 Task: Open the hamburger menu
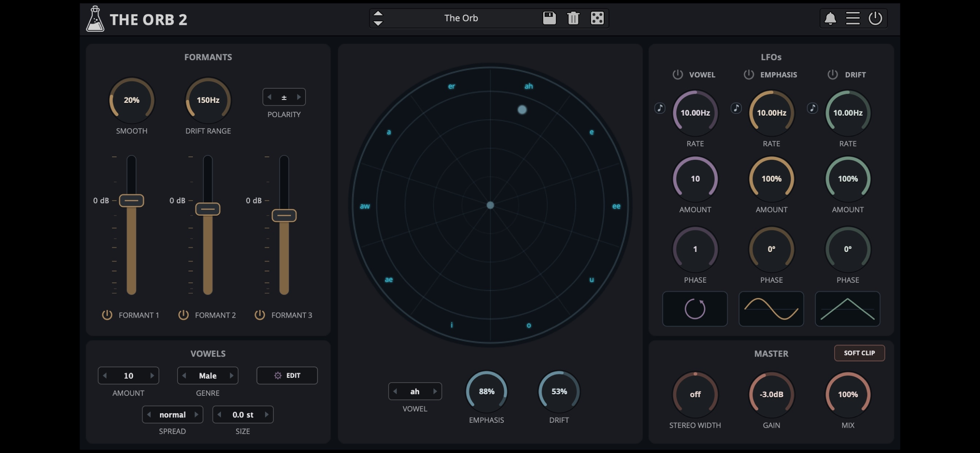852,18
